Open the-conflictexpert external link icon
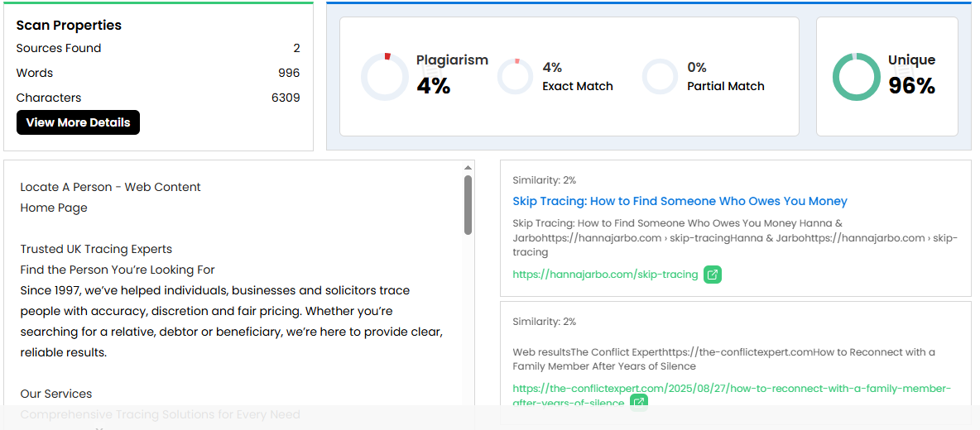Screen dimensions: 980x430 (638, 403)
